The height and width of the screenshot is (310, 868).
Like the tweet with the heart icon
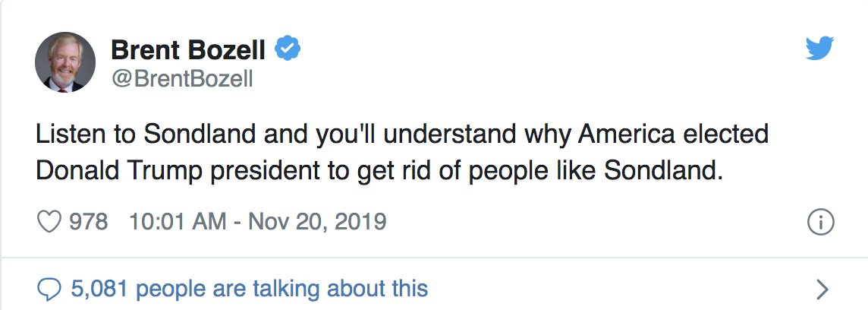tap(49, 223)
